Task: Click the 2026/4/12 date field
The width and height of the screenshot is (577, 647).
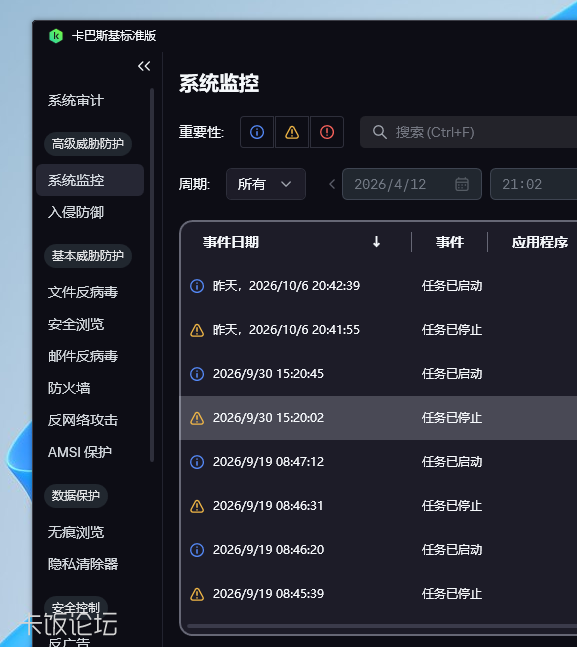Action: tap(411, 184)
